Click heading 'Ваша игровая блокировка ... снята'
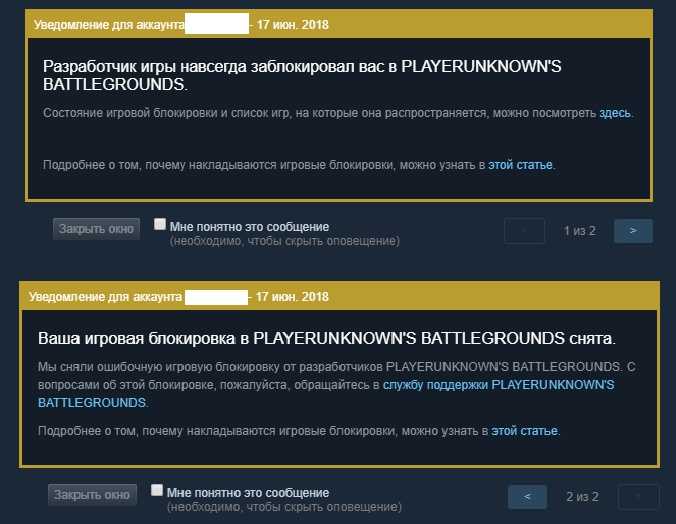The image size is (676, 524). [327, 339]
